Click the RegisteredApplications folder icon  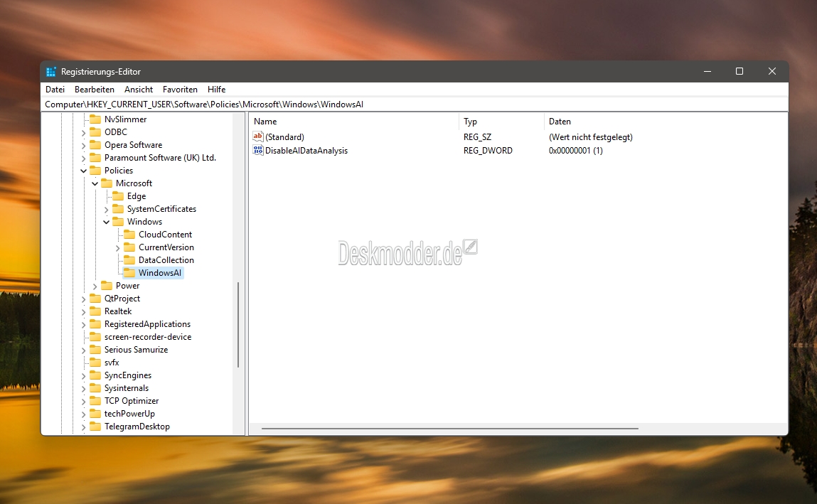coord(95,324)
